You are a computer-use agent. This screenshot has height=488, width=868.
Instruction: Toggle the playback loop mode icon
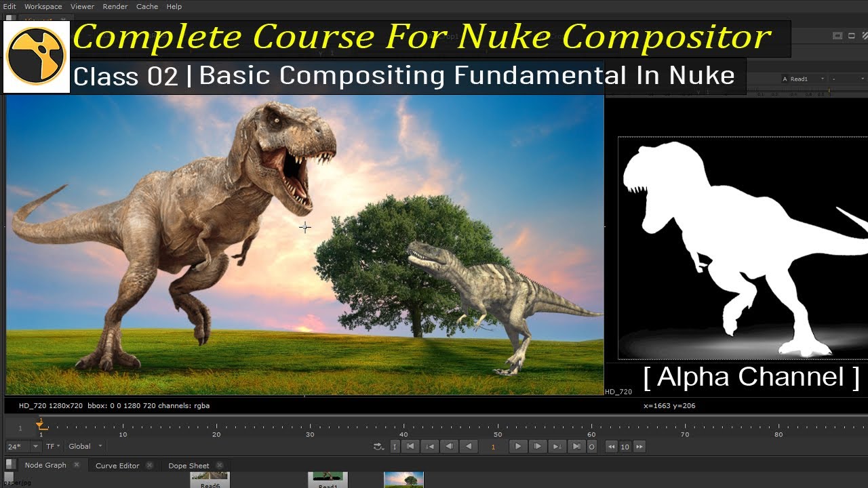pyautogui.click(x=378, y=446)
